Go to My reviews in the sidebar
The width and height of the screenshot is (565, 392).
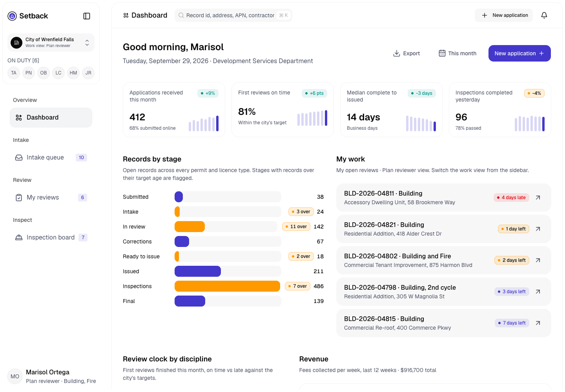click(51, 198)
